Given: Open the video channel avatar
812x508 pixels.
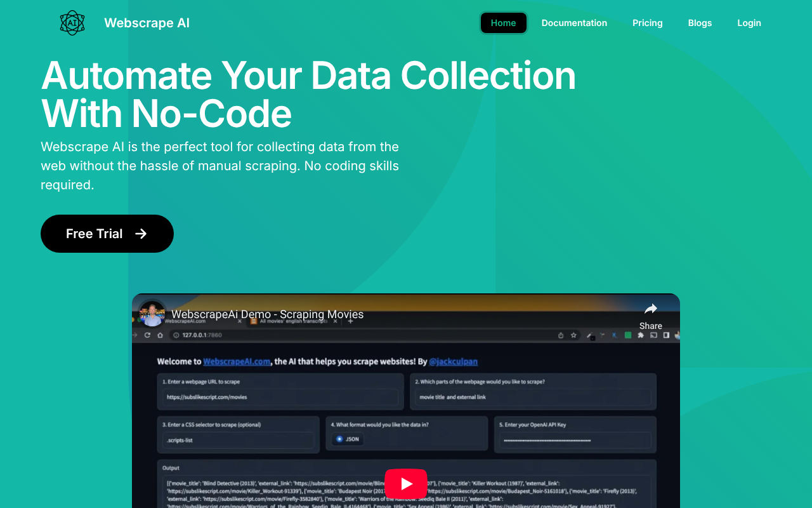Looking at the screenshot, I should (x=152, y=314).
